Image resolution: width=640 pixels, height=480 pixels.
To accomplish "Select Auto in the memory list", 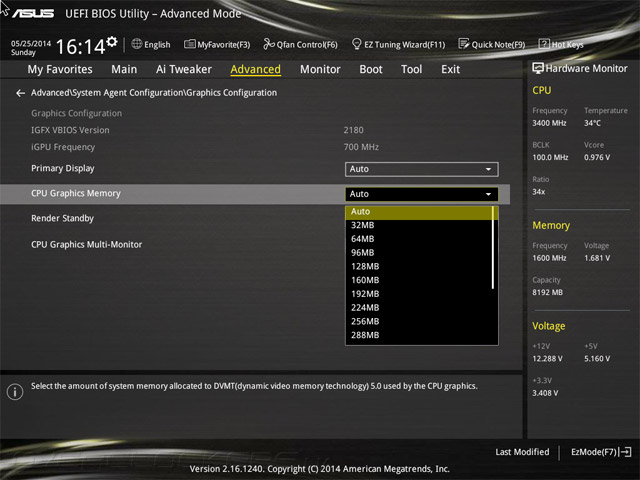I will click(419, 212).
